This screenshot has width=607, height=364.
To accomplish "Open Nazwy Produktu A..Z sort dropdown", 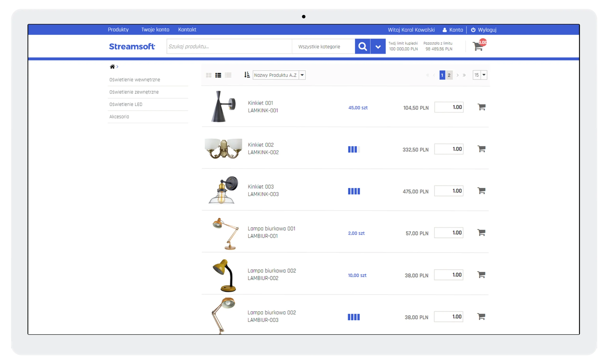I will point(279,75).
